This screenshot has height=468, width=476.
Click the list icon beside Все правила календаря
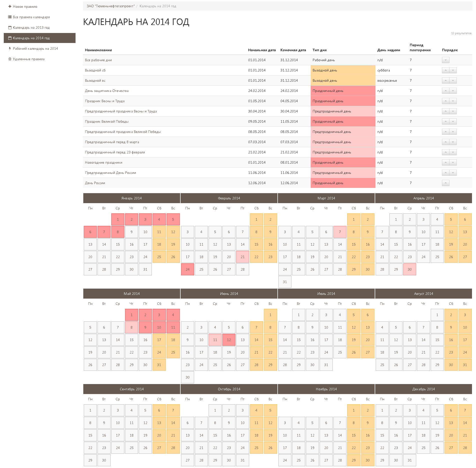10,17
